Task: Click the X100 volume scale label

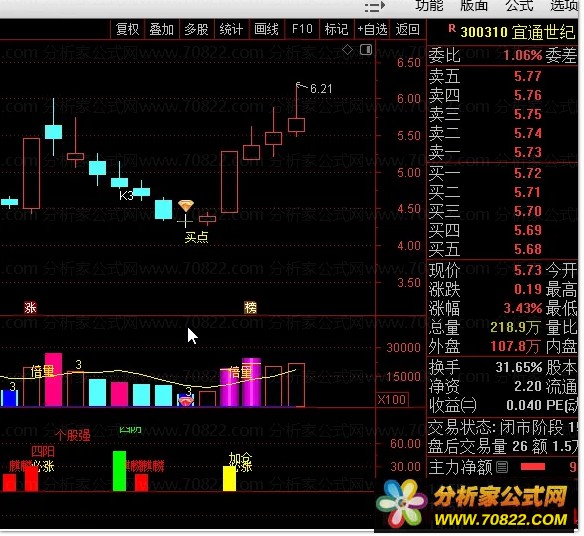Action: tap(392, 400)
